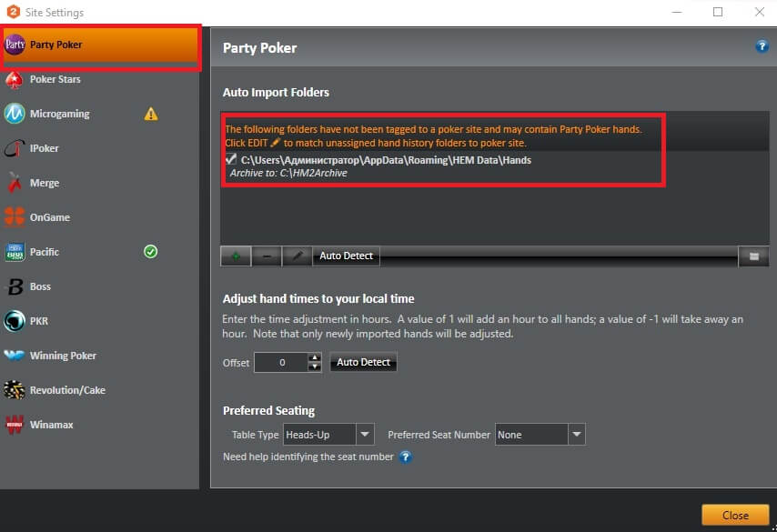Click the Boss logo icon

pyautogui.click(x=15, y=286)
